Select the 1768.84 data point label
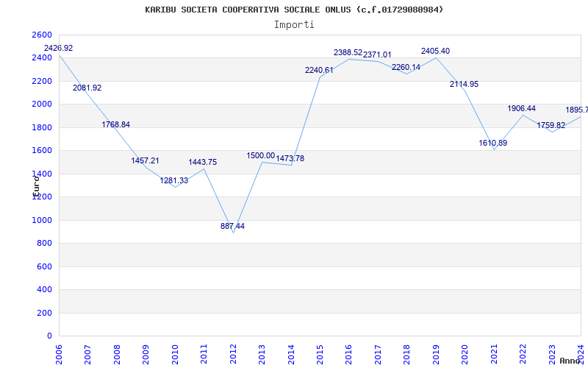Image resolution: width=588 pixels, height=368 pixels. [x=116, y=124]
